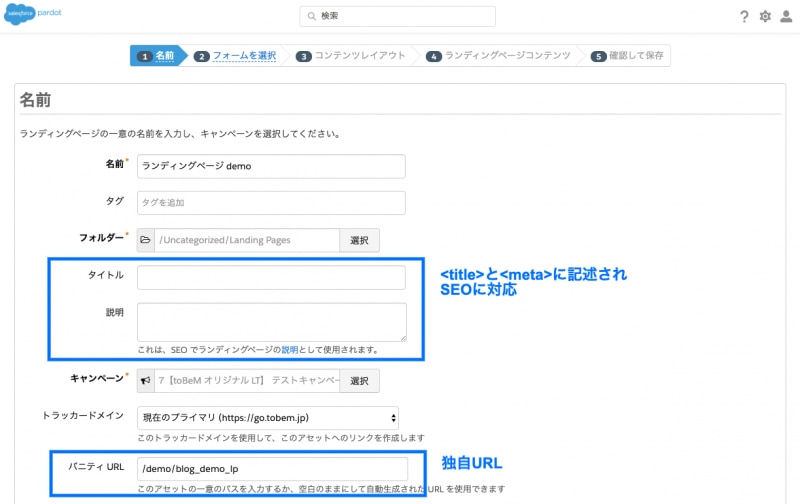Click the folder path /Uncategorized/Landing Pages field
The height and width of the screenshot is (504, 800).
pos(247,240)
